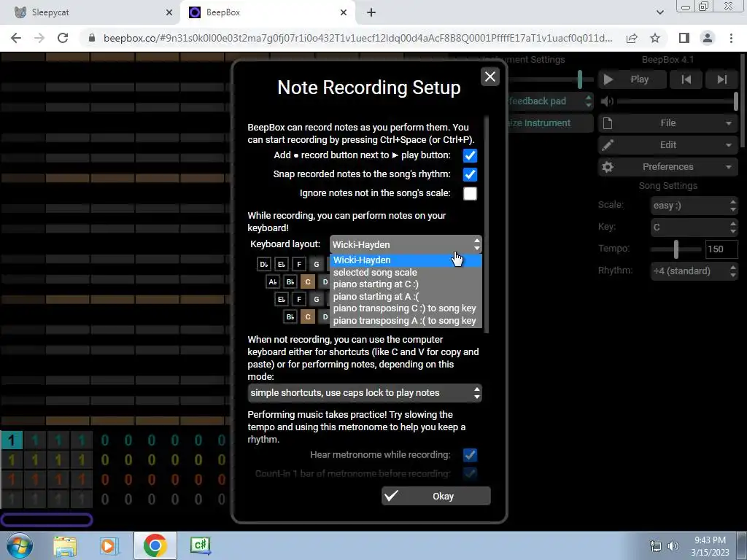The image size is (747, 560).
Task: Open the tab search chevron
Action: click(659, 12)
